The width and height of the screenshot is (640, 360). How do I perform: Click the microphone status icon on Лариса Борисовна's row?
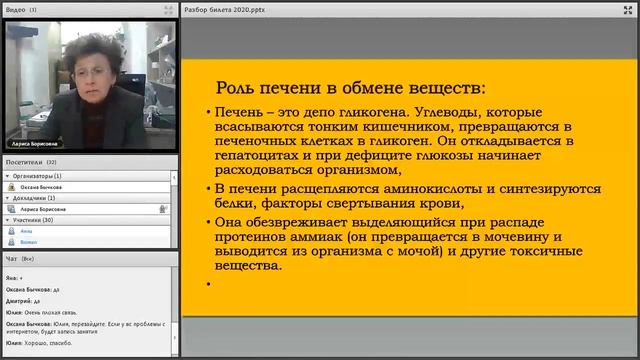point(163,209)
